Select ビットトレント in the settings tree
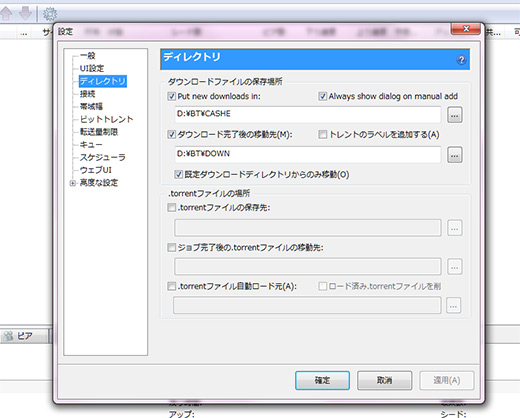 (x=106, y=119)
